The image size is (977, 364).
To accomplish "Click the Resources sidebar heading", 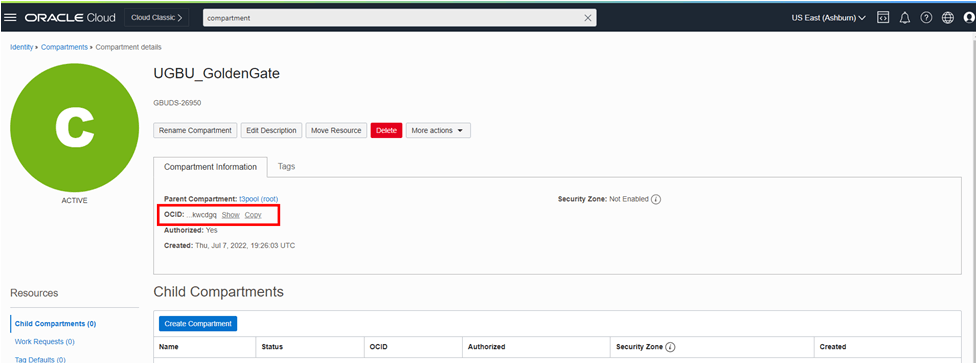I will pos(34,293).
